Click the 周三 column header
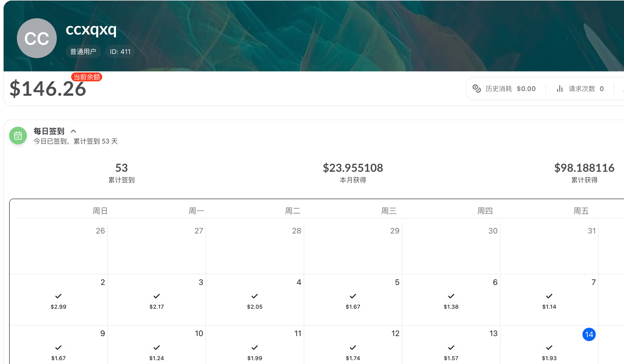The image size is (624, 364). click(x=389, y=211)
